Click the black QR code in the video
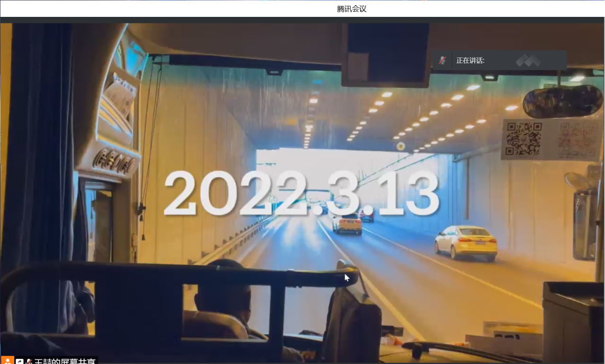This screenshot has height=364, width=605. click(x=523, y=139)
